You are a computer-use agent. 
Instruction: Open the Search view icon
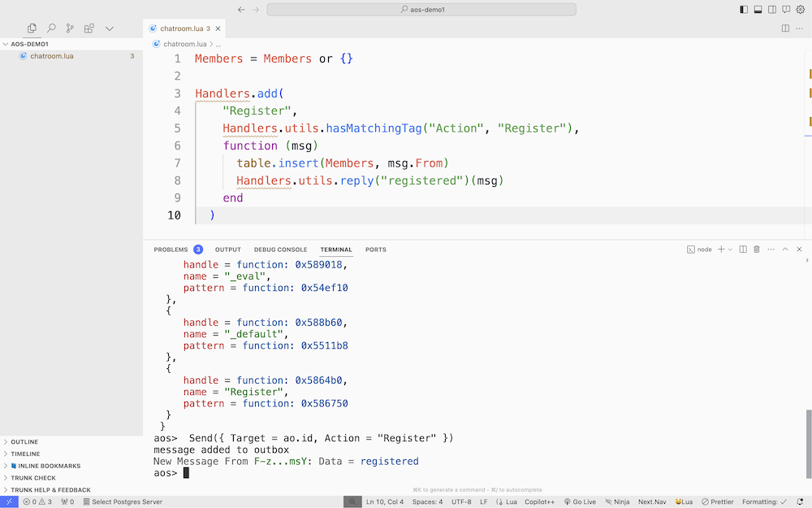point(51,28)
